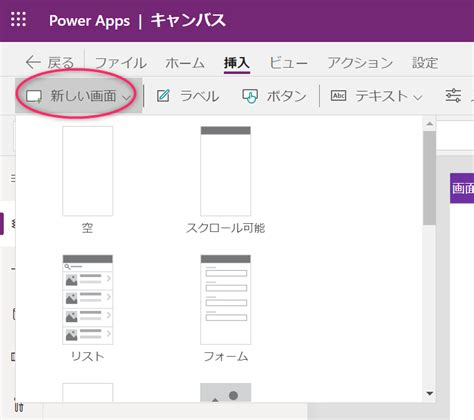This screenshot has width=474, height=420.
Task: Open the 設定 tab
Action: pyautogui.click(x=425, y=63)
